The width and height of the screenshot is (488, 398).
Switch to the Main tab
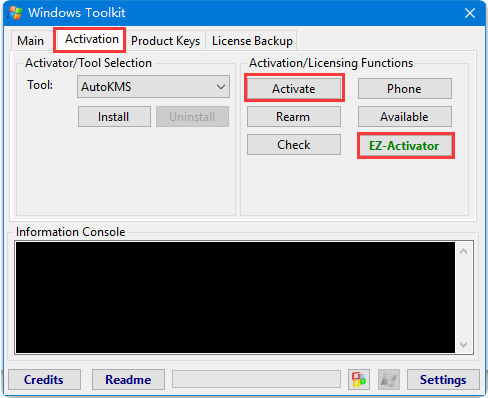(30, 41)
